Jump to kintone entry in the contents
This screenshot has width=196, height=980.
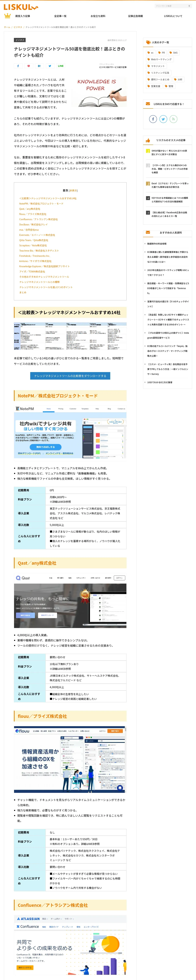pos(35,261)
